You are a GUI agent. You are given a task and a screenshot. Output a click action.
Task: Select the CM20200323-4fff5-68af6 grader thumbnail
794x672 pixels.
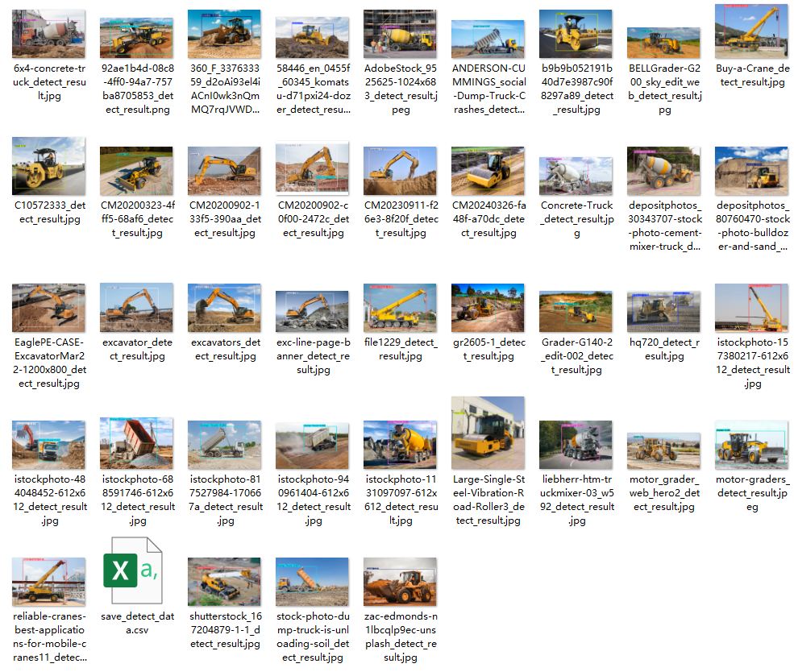click(136, 171)
